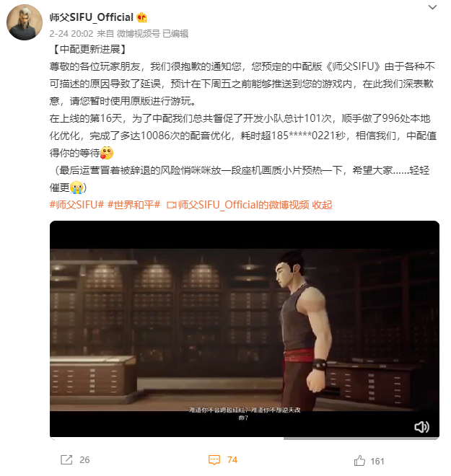Open the #师父SIFU# hashtag topic
Screen dimensions: 451x476
click(x=76, y=205)
